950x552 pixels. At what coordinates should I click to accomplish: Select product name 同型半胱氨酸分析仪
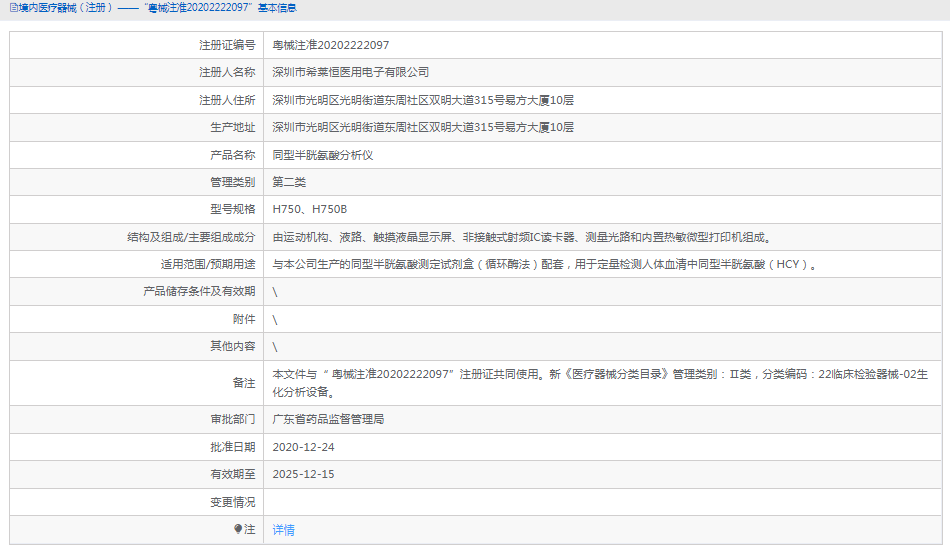point(322,155)
